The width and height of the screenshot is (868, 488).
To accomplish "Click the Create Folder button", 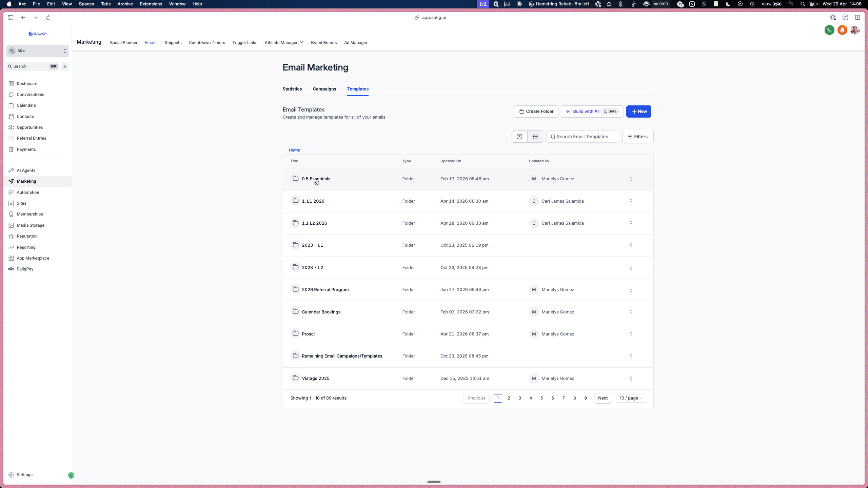I will [536, 111].
